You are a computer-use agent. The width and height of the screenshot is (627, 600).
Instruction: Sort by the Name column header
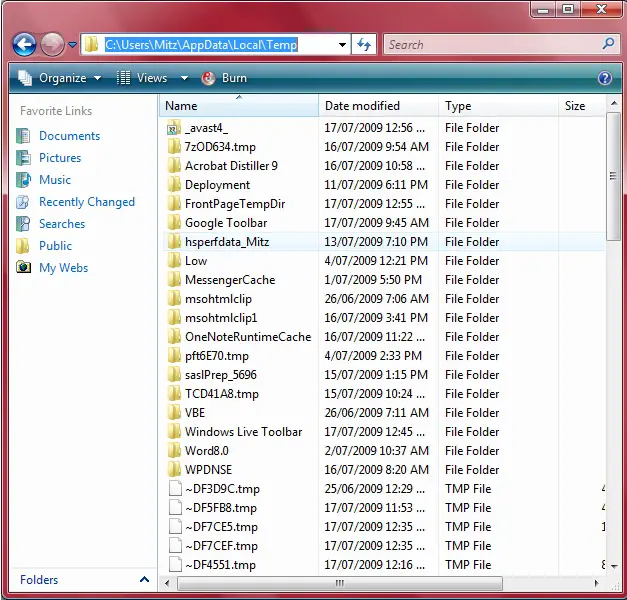(x=239, y=106)
